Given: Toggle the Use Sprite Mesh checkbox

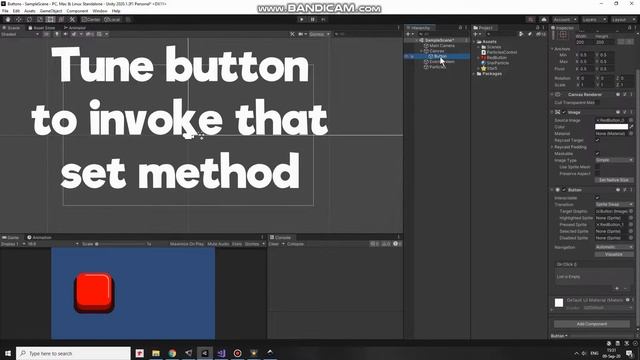Looking at the screenshot, I should 597,167.
